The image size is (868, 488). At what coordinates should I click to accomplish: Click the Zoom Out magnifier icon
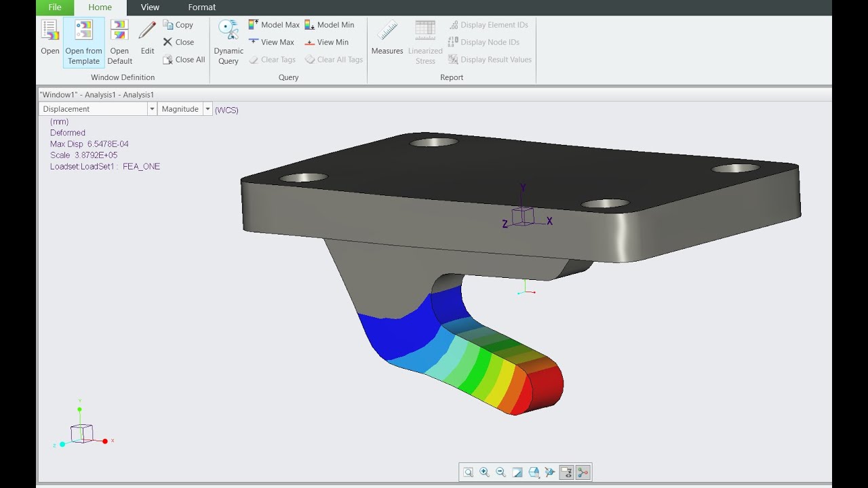500,472
